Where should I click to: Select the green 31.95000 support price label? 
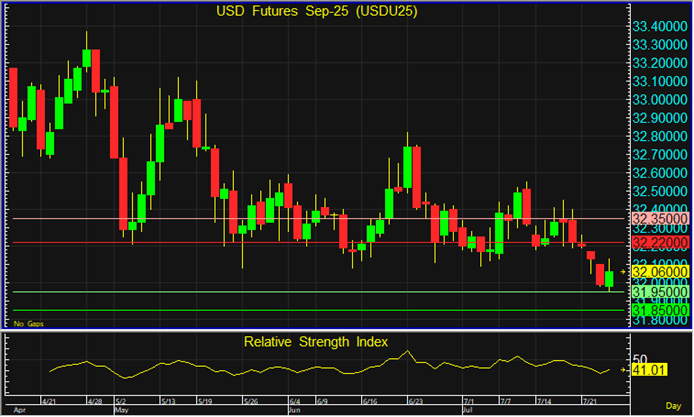click(660, 291)
